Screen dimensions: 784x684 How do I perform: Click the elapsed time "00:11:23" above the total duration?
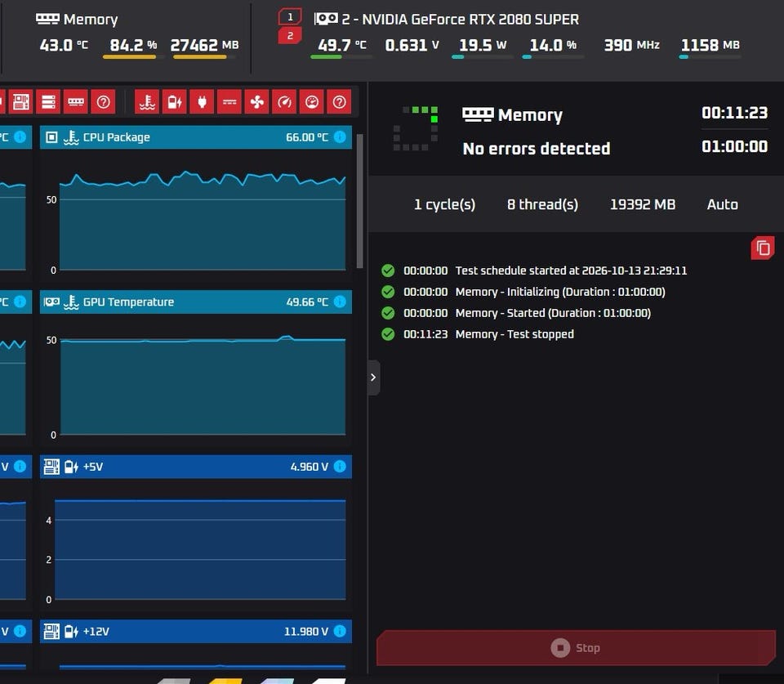[x=734, y=113]
